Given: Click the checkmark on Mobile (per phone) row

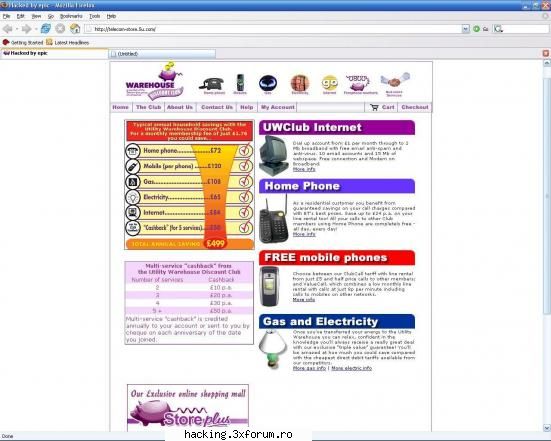Looking at the screenshot, I should click(x=245, y=166).
